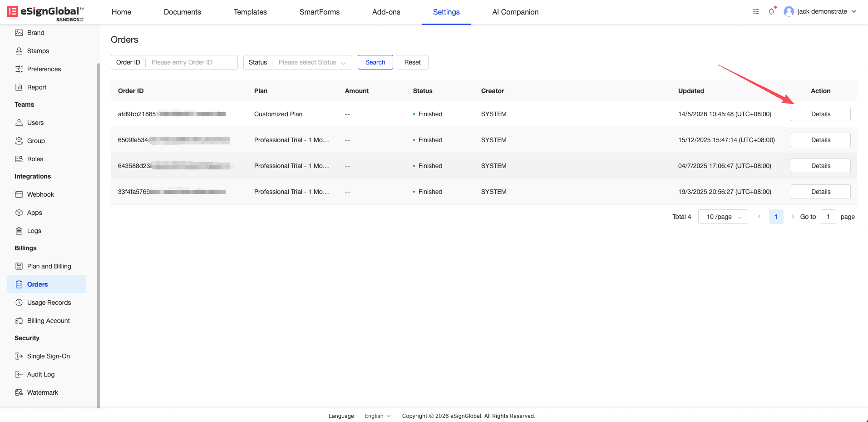
Task: Select page 1 in pagination
Action: coord(776,217)
